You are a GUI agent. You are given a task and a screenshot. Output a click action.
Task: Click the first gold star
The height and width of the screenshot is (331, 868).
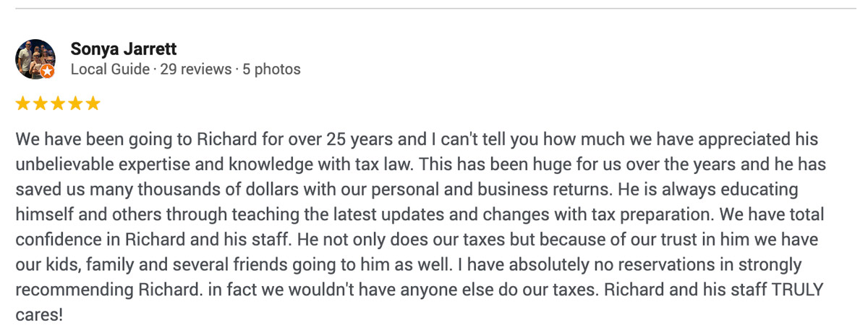[22, 104]
